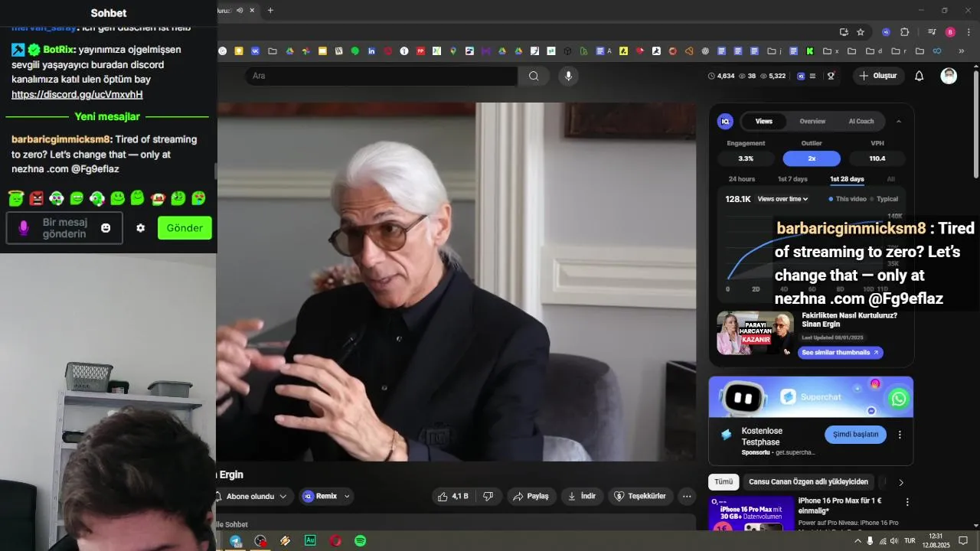The image size is (980, 551).
Task: Click the Engagement 3.3% value
Action: click(746, 158)
